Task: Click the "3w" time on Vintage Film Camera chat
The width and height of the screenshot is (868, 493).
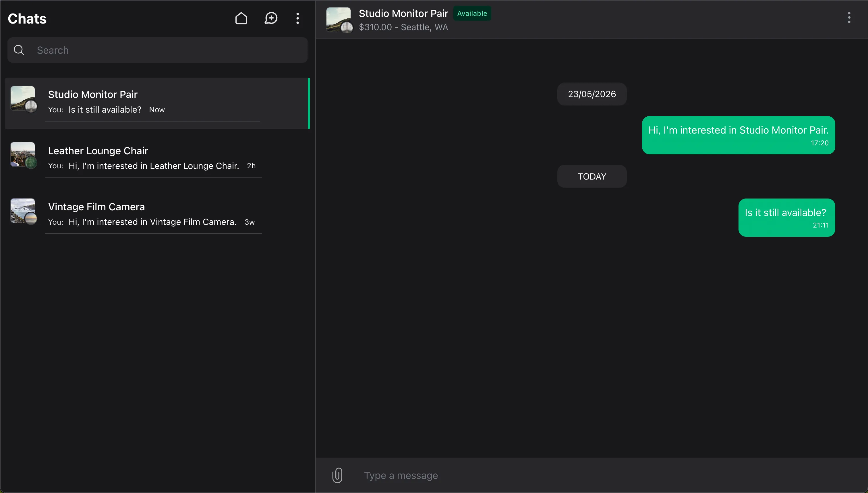Action: 250,222
